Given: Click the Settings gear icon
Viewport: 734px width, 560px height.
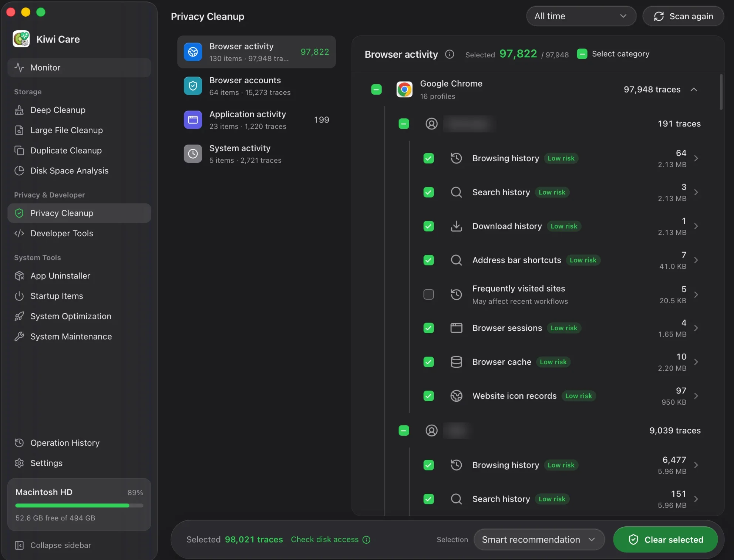Looking at the screenshot, I should (19, 463).
